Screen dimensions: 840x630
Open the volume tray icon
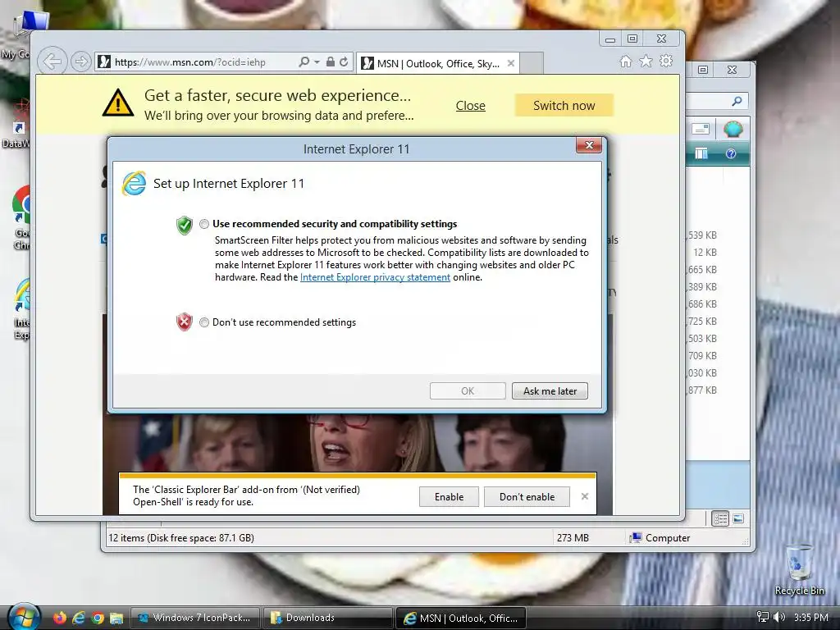[779, 617]
